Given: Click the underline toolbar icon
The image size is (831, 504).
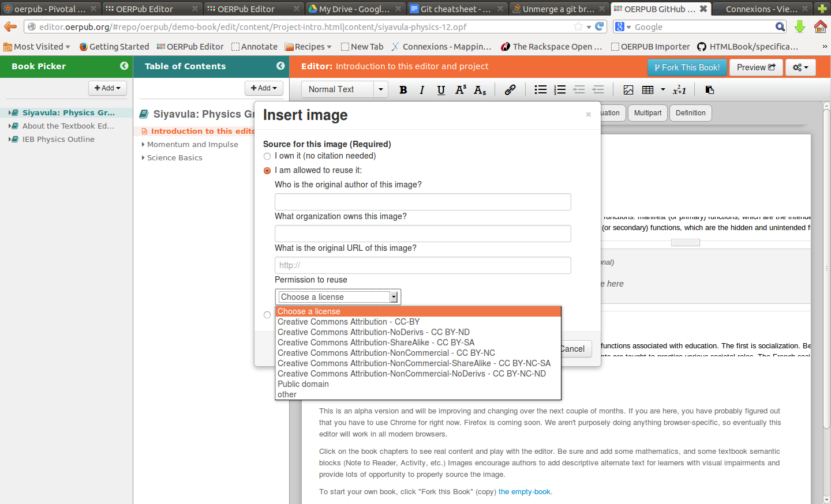Looking at the screenshot, I should click(x=441, y=89).
